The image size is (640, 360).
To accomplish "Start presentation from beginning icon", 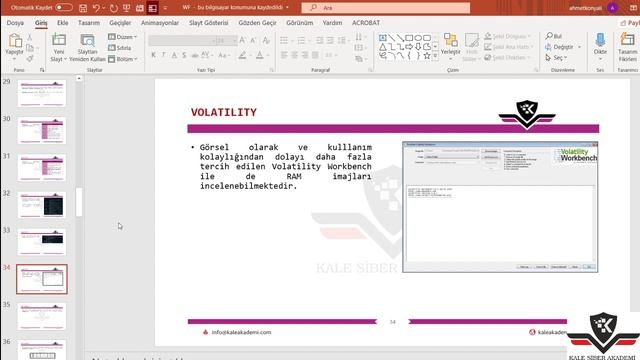I will (x=127, y=8).
